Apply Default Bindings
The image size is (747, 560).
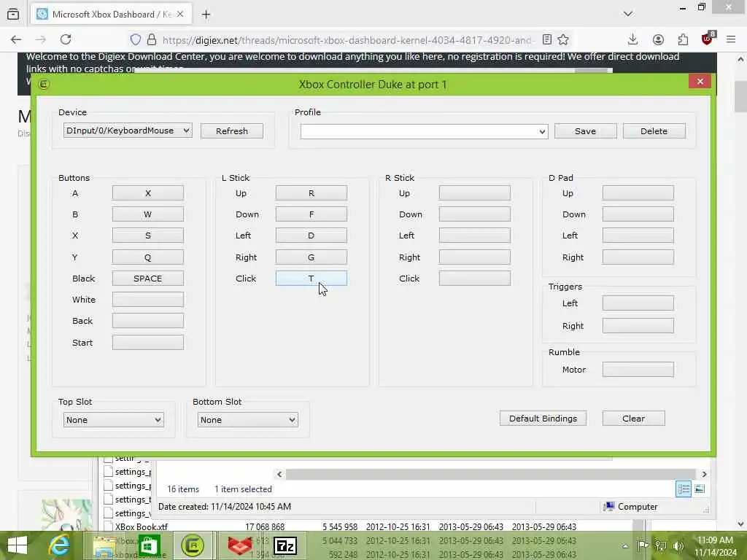pyautogui.click(x=543, y=418)
